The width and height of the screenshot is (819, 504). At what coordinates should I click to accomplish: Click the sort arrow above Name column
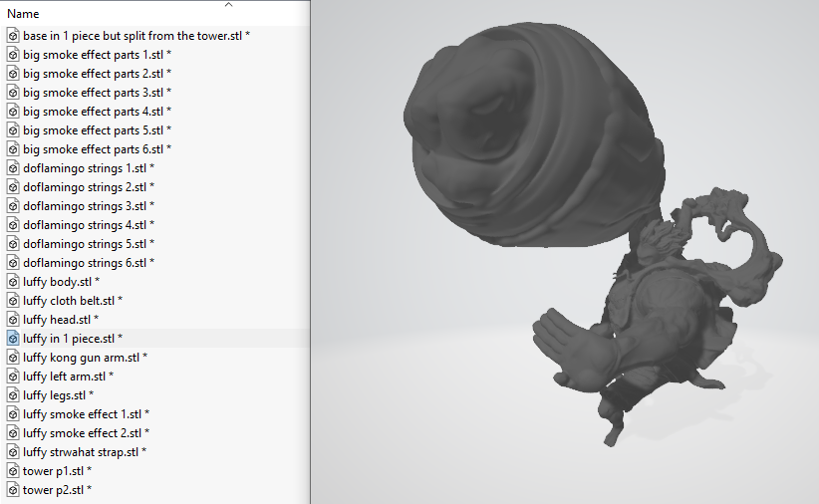tap(228, 5)
